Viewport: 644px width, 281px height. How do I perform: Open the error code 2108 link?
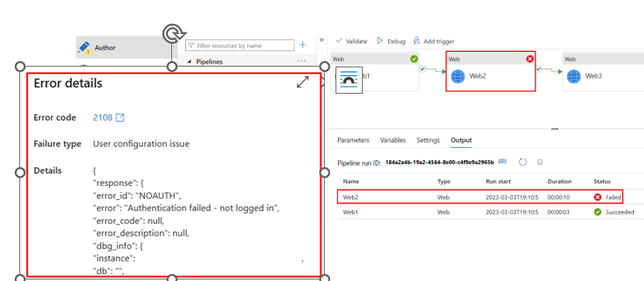pyautogui.click(x=102, y=118)
